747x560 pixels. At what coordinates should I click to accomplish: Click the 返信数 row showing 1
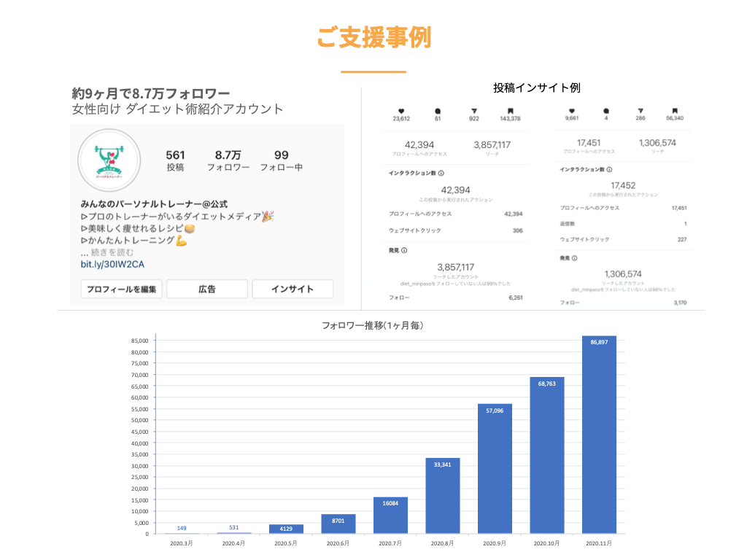click(623, 224)
